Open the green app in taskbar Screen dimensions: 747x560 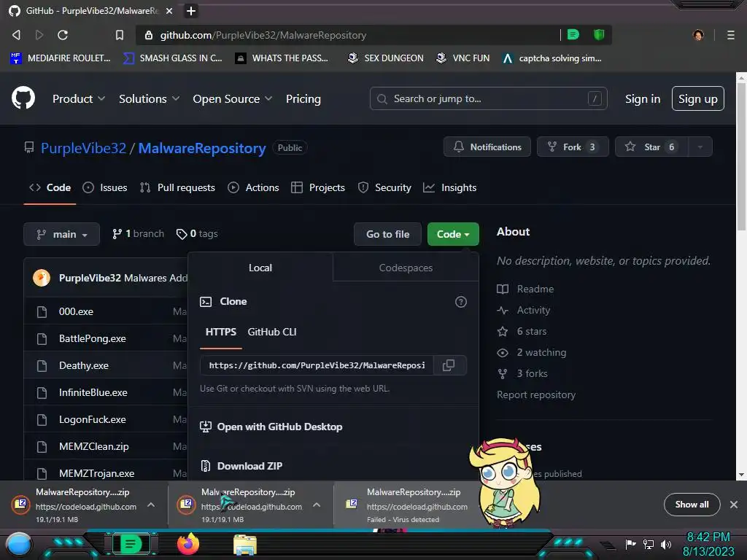click(x=131, y=544)
